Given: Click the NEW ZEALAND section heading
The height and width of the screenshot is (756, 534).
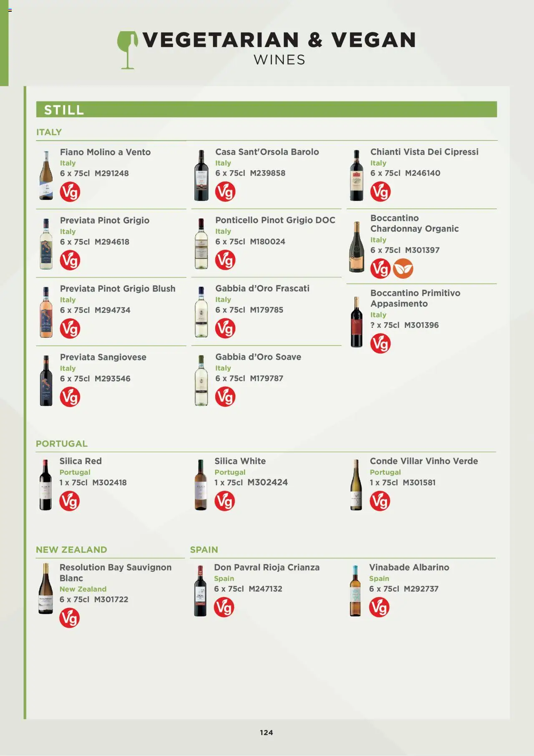Looking at the screenshot, I should pyautogui.click(x=71, y=550).
